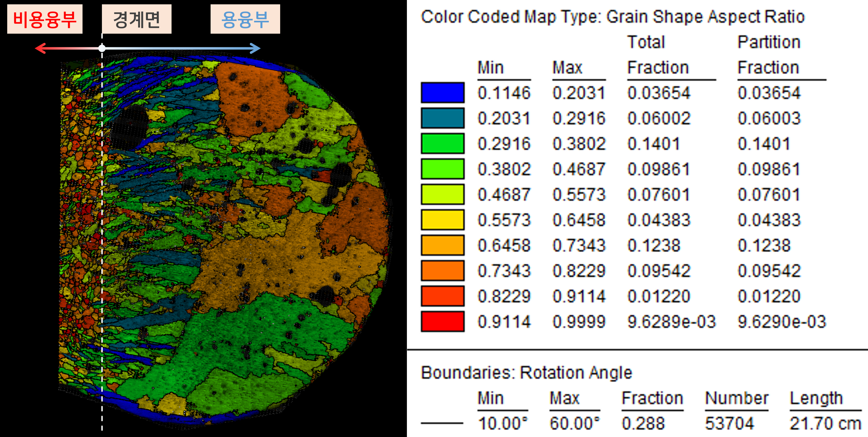The image size is (868, 437).
Task: Click the red 0.9114 legend swatch
Action: click(x=442, y=322)
